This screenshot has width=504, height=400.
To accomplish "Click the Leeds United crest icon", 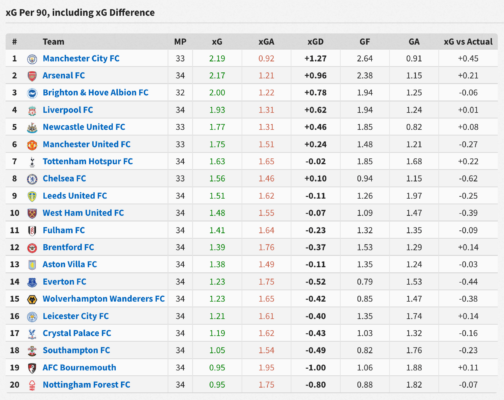I will (32, 196).
